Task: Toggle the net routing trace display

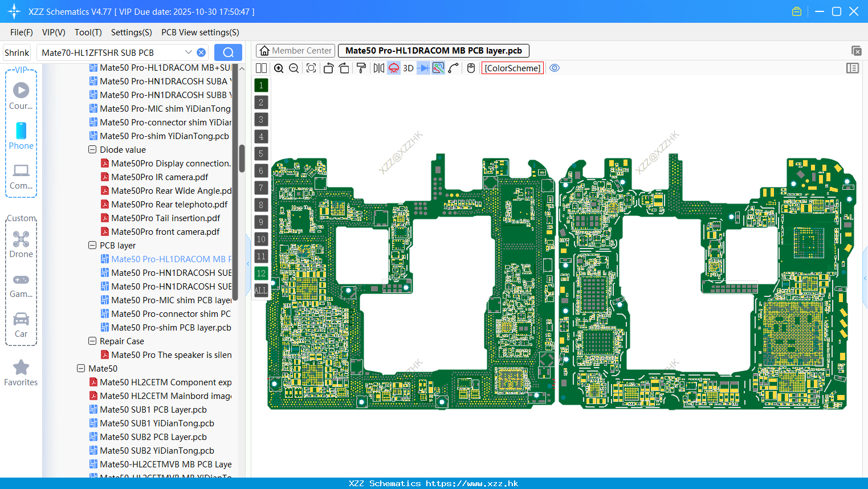Action: [x=438, y=68]
